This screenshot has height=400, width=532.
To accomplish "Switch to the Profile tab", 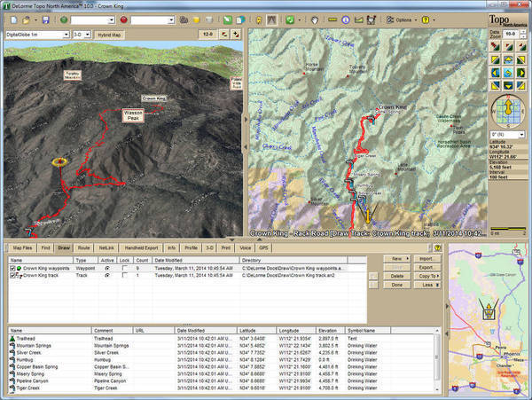I will pyautogui.click(x=192, y=248).
